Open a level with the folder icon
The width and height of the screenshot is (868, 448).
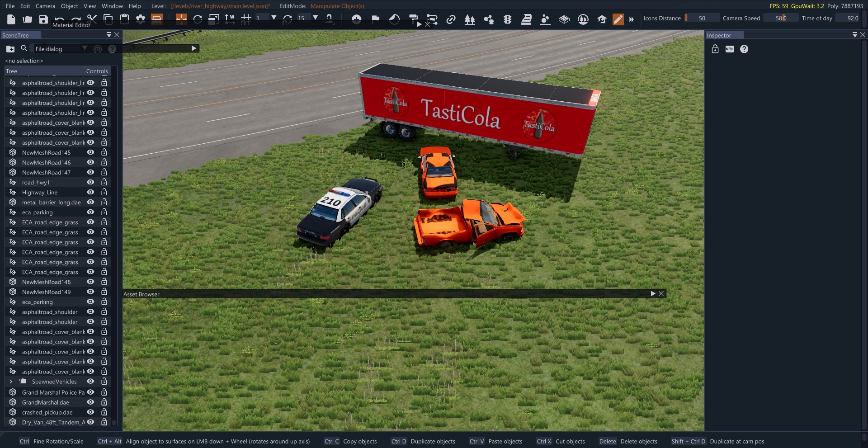(28, 19)
